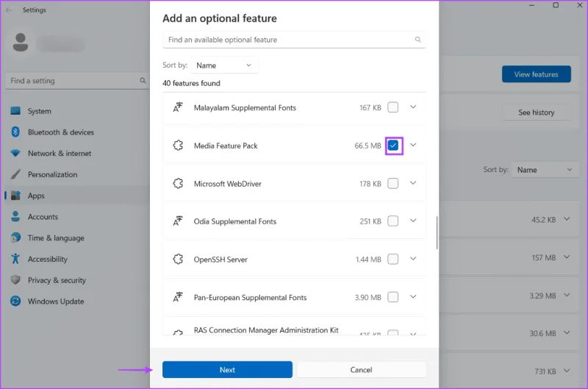588x389 pixels.
Task: Go to Windows Update settings
Action: pyautogui.click(x=77, y=301)
